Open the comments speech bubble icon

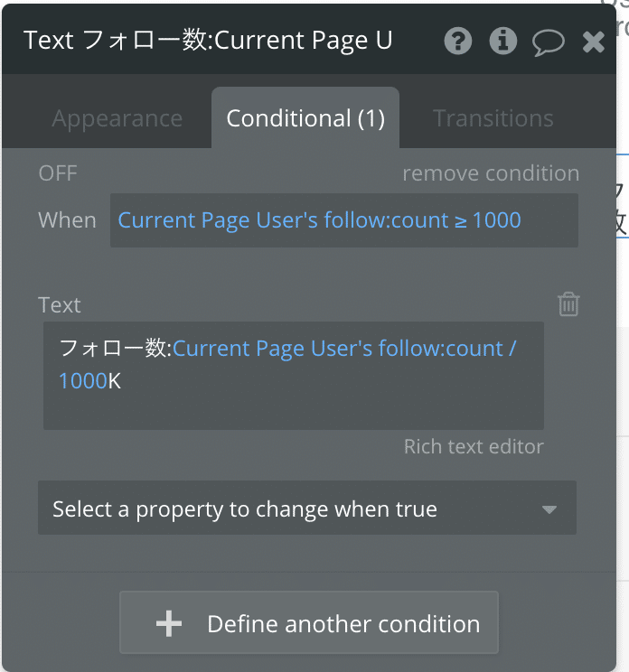(x=549, y=42)
